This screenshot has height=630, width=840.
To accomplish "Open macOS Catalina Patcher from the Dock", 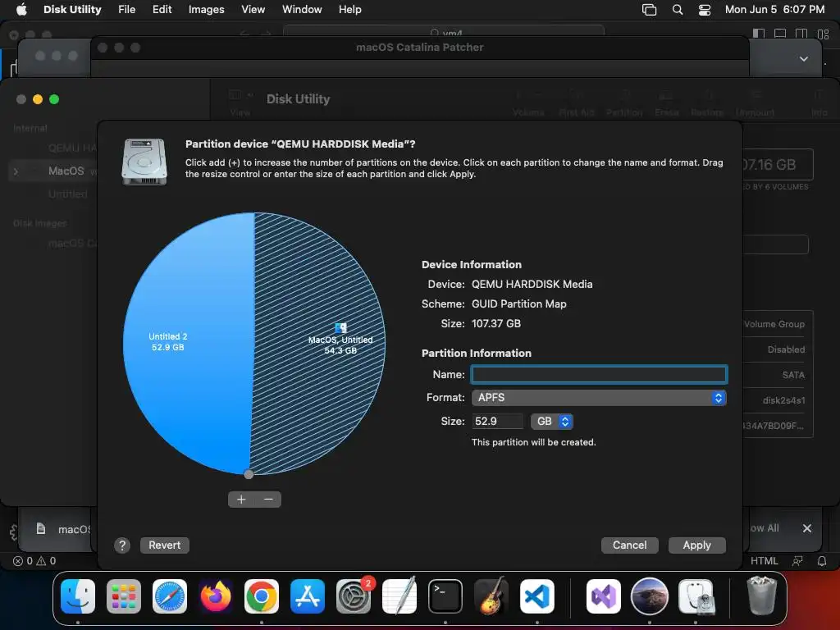I will [650, 596].
